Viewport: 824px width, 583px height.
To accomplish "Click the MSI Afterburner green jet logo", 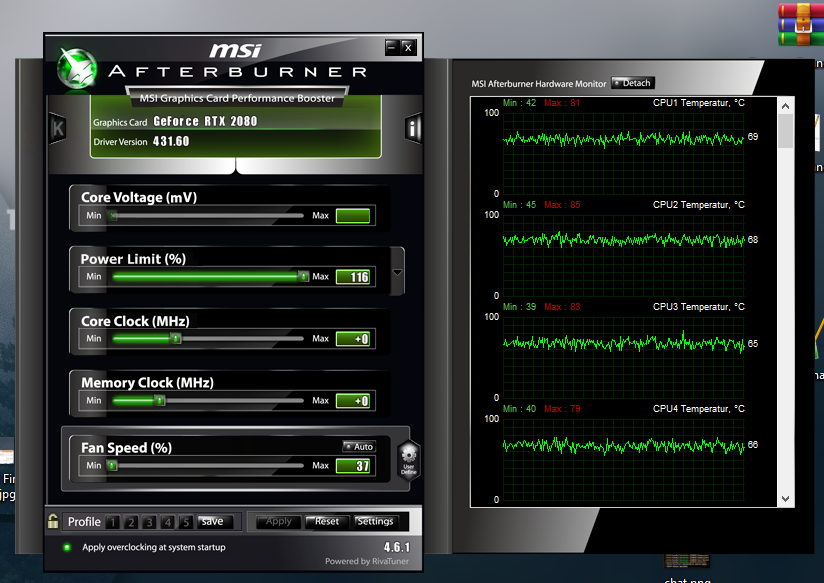I will 77,69.
